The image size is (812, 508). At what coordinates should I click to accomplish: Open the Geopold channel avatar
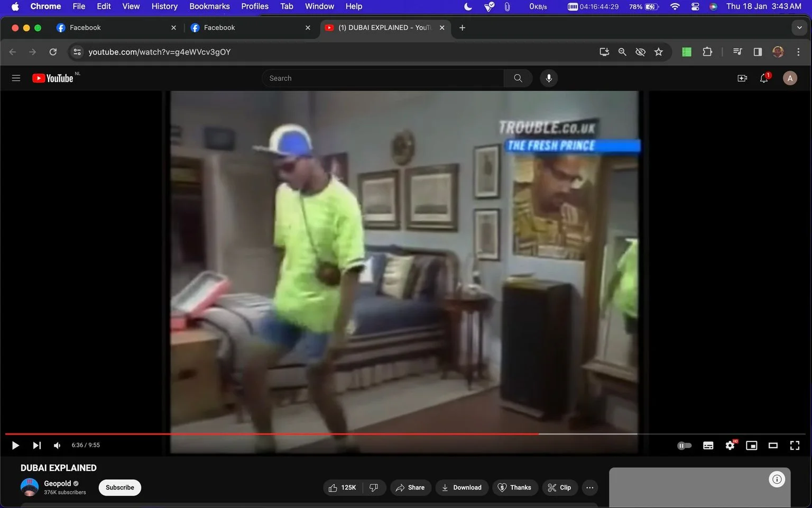(30, 487)
